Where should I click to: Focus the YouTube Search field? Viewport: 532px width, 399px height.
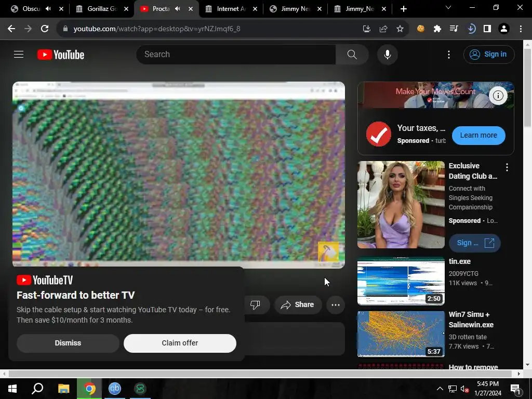[236, 54]
